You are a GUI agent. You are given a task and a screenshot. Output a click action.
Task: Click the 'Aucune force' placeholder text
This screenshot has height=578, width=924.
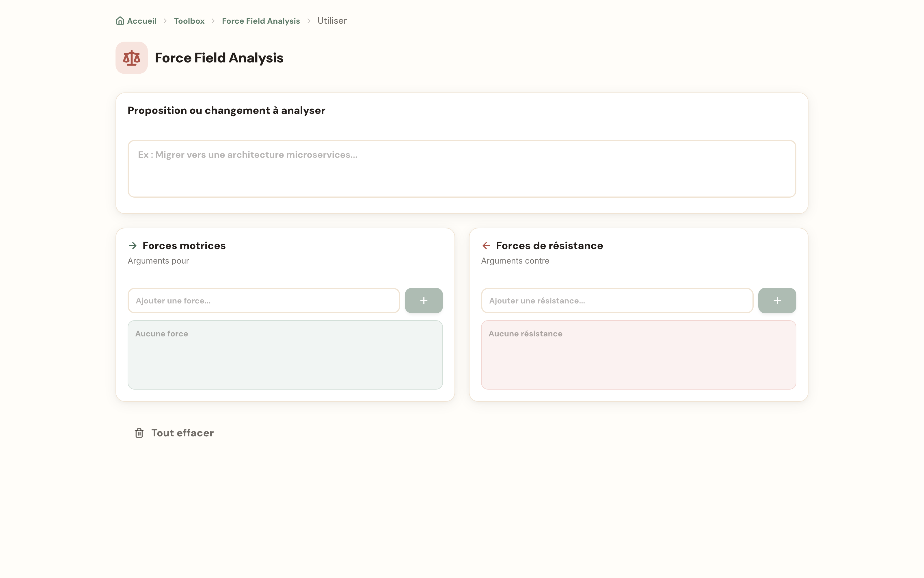[x=161, y=334]
